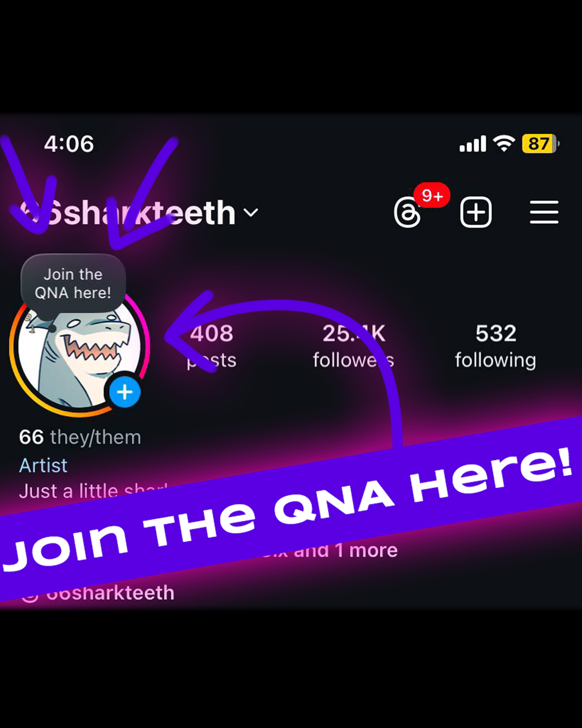This screenshot has height=728, width=582.
Task: Tap the Artist category label
Action: coord(43,465)
